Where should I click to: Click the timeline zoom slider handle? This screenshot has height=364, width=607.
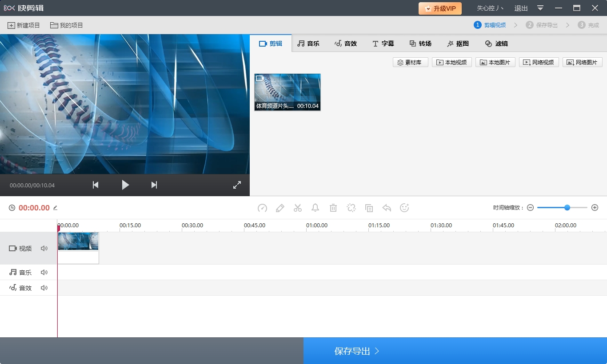(567, 208)
